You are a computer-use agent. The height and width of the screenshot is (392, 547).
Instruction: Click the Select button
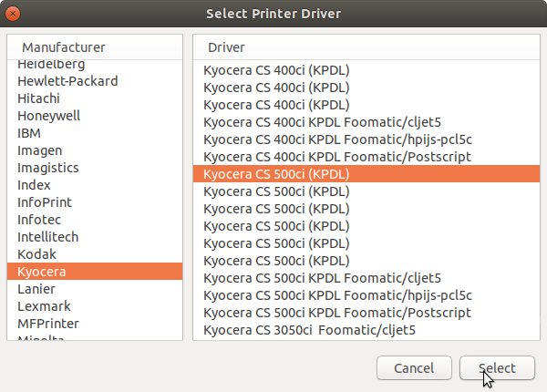coord(497,368)
